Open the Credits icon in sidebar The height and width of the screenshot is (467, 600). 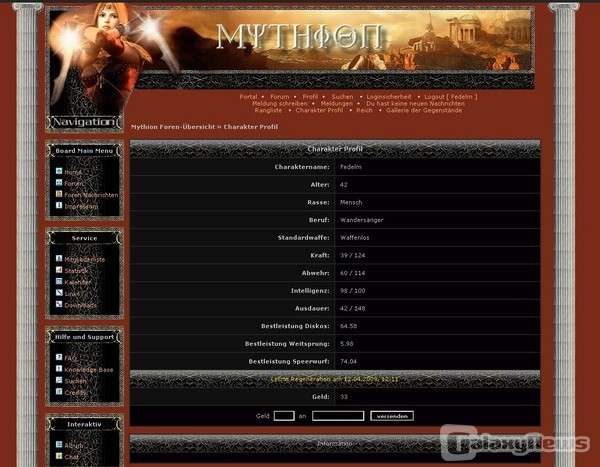click(59, 391)
